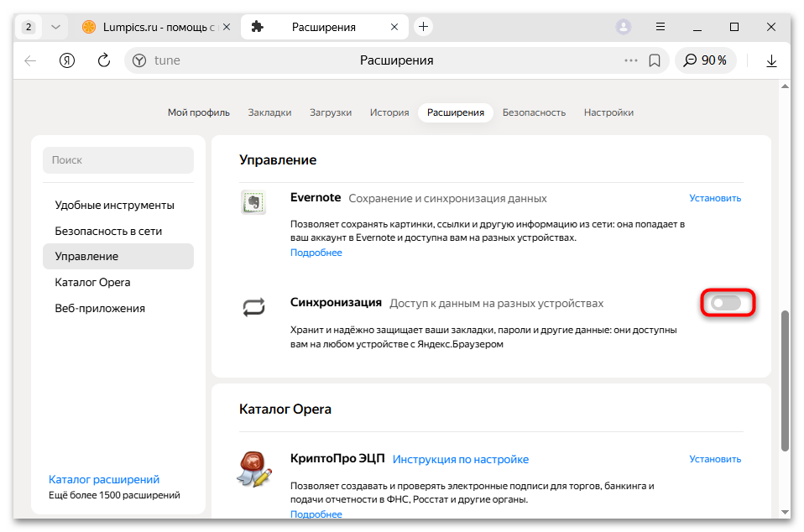Expand the tab list dropdown arrow
The image size is (804, 532).
coord(56,27)
